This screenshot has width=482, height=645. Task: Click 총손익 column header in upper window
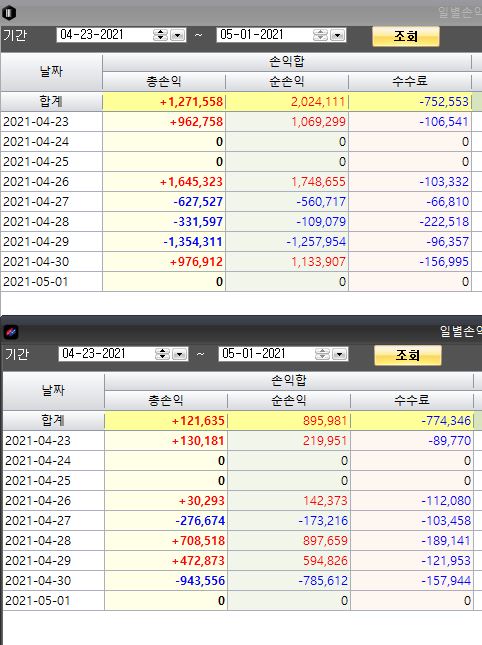(164, 81)
